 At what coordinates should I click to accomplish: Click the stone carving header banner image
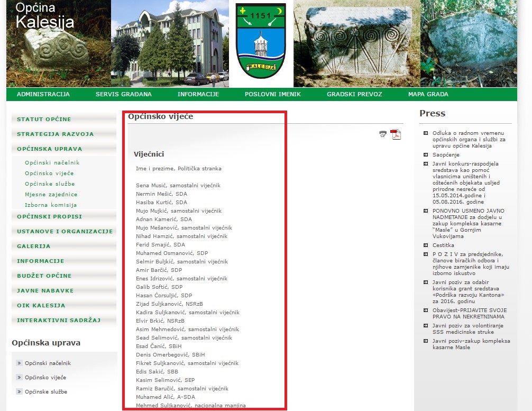tap(356, 43)
